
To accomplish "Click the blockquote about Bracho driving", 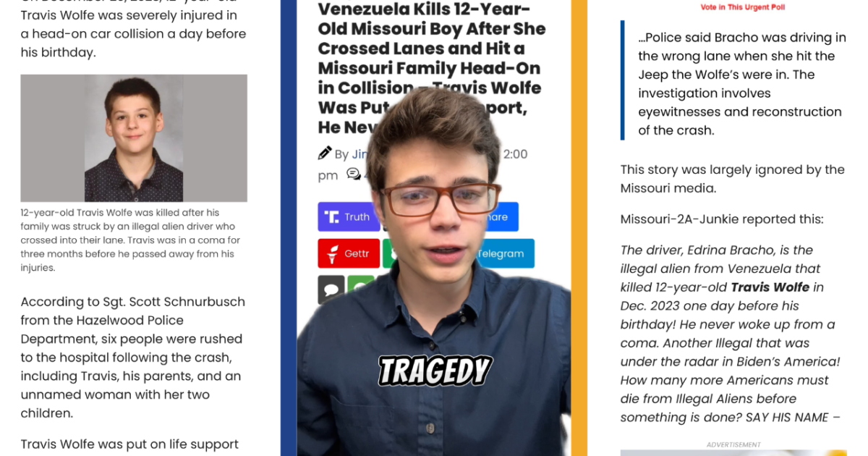I will (x=741, y=84).
